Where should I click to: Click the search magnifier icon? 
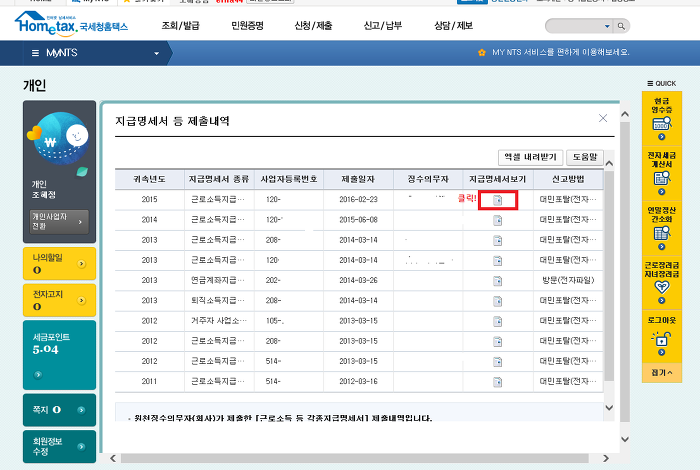coord(621,26)
